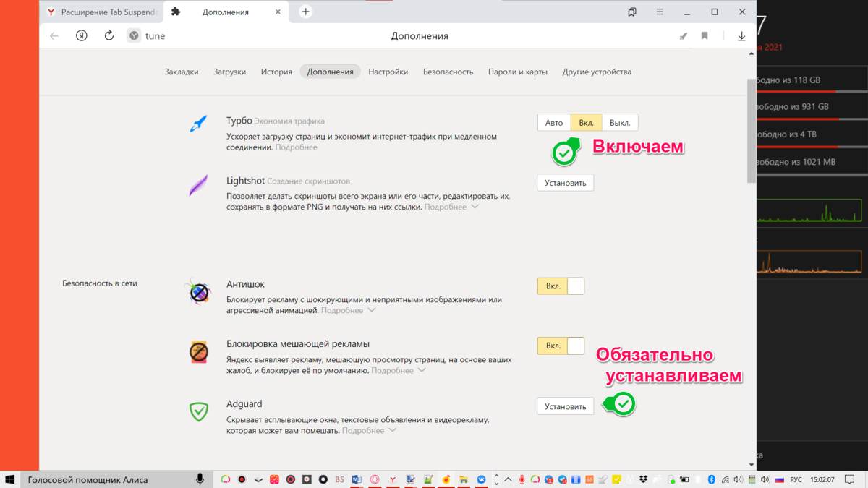
Task: Switch to Настройки section
Action: [388, 72]
